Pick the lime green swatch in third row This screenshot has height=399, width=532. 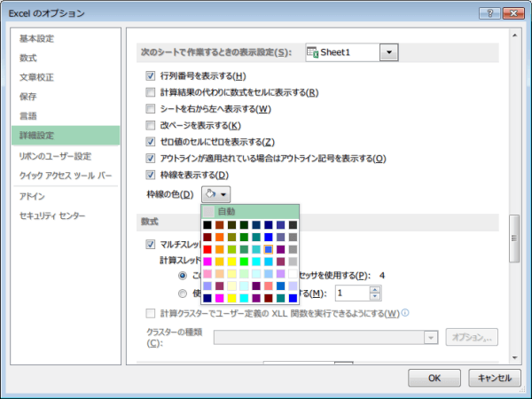pos(231,249)
